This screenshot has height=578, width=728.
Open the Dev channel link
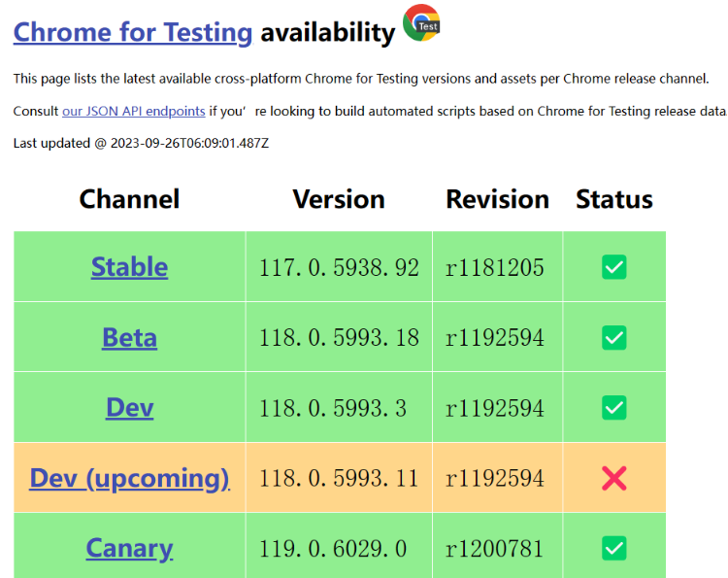pos(129,408)
